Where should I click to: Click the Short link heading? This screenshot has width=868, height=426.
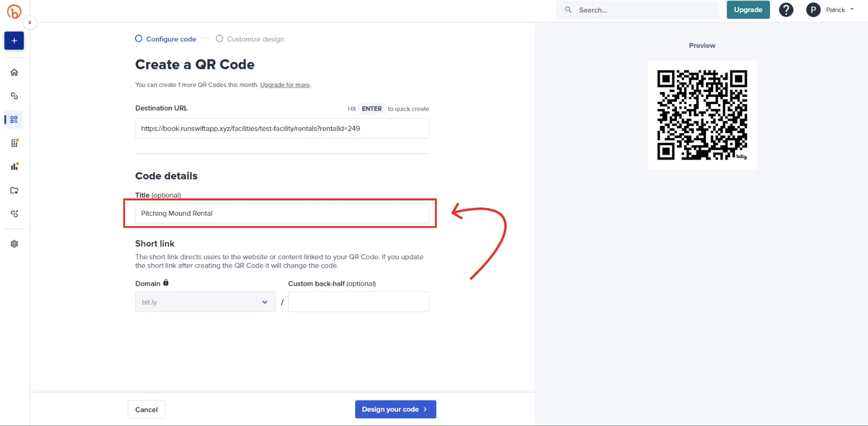coord(155,244)
